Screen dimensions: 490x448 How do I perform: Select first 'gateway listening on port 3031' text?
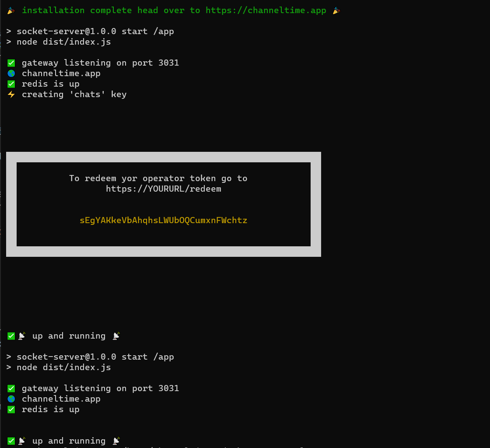pyautogui.click(x=100, y=63)
